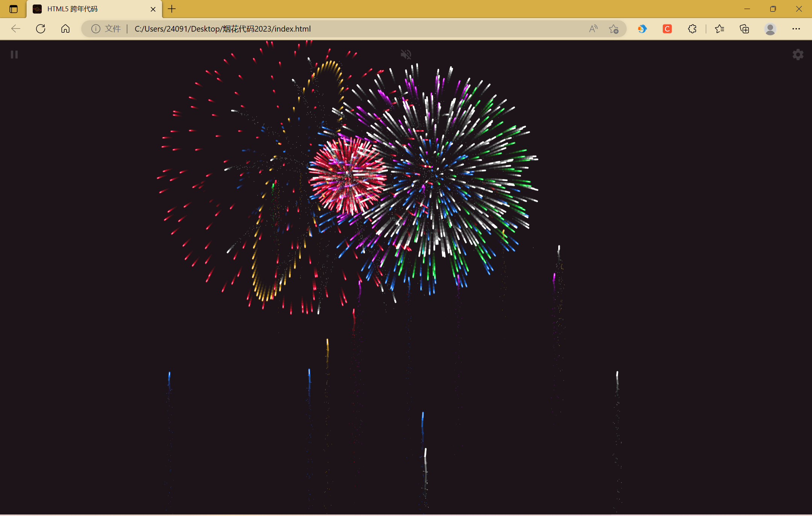
Task: Open the fireworks settings gear
Action: tap(798, 55)
